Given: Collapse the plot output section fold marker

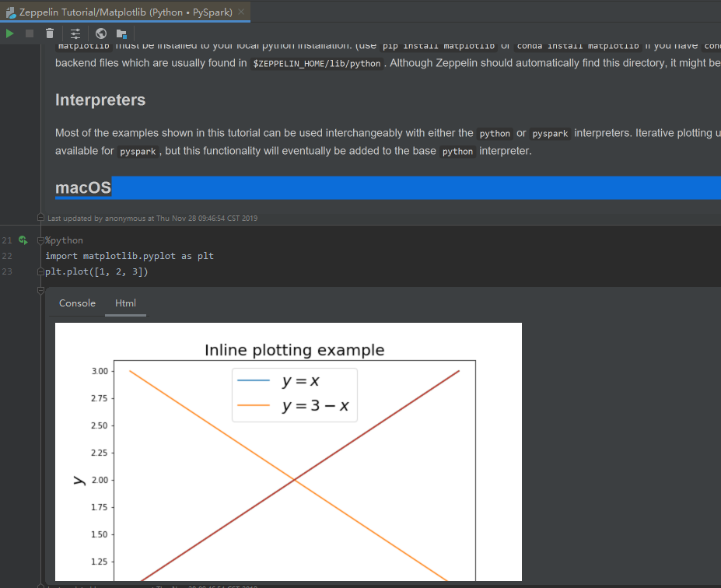Looking at the screenshot, I should (41, 290).
